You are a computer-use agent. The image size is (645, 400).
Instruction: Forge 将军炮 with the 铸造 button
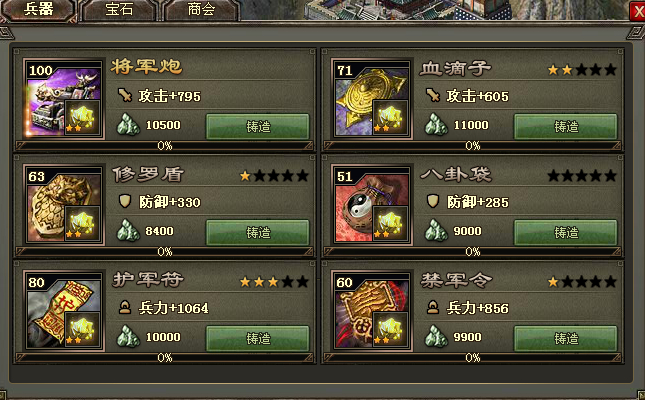pos(258,126)
